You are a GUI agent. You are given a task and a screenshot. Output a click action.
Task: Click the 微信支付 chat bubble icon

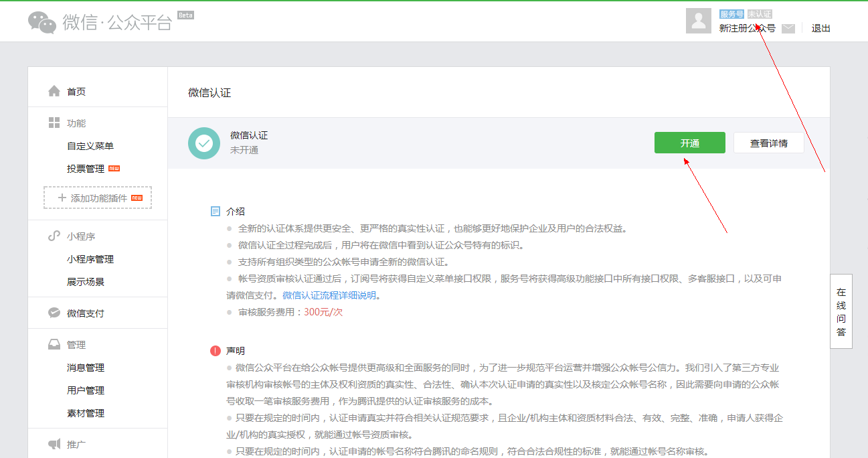tap(54, 313)
